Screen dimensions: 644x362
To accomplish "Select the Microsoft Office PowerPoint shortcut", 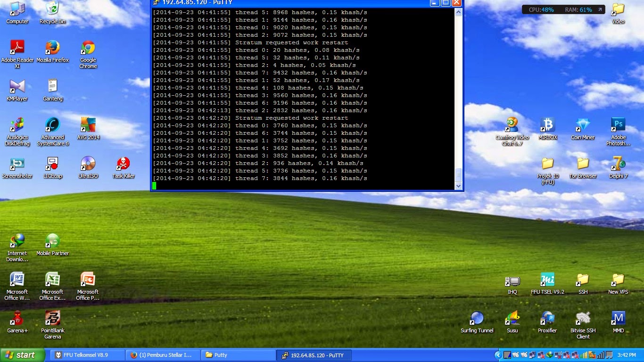I will [x=88, y=286].
